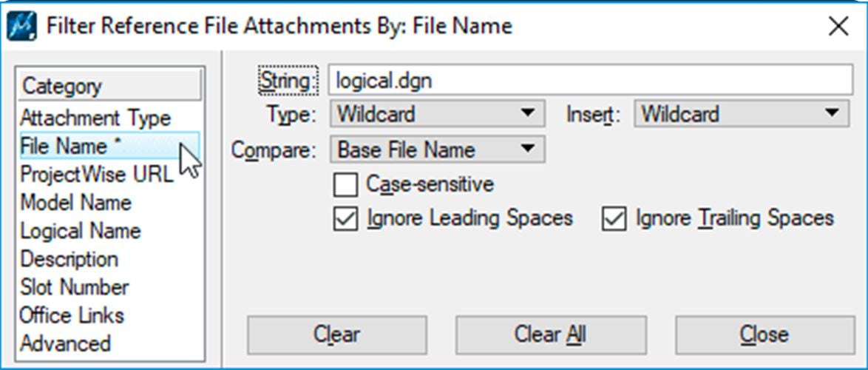This screenshot has height=370, width=868.
Task: Open the Type dropdown
Action: click(x=436, y=114)
